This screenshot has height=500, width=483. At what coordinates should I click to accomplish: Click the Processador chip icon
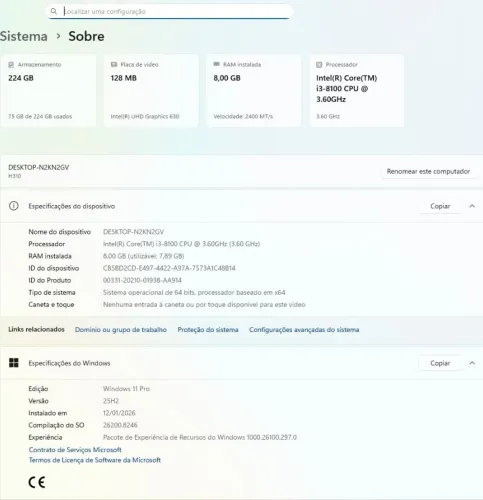click(x=319, y=65)
